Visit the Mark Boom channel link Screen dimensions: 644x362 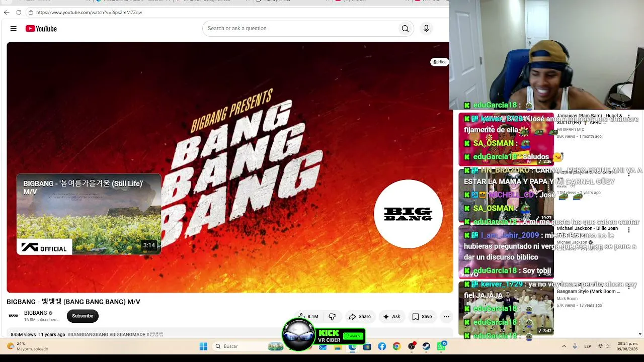pyautogui.click(x=567, y=299)
